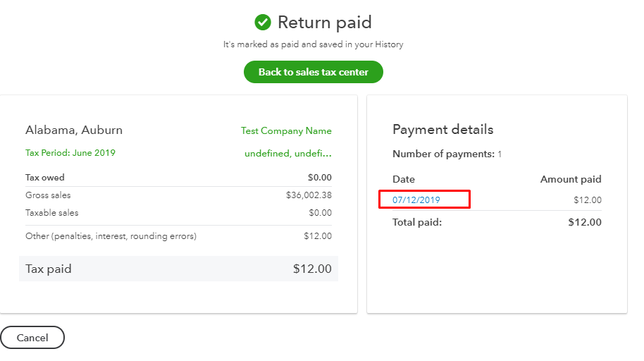Click the Tax owed row label

coord(45,178)
